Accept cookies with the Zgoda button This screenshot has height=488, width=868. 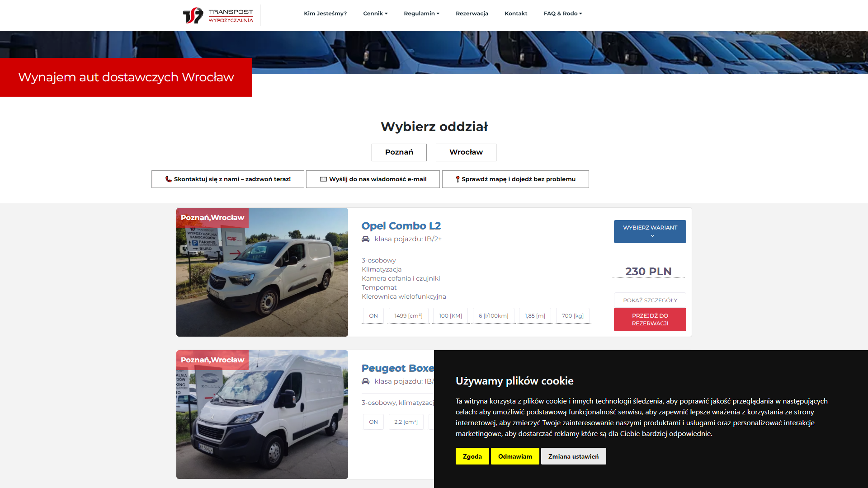click(x=472, y=456)
